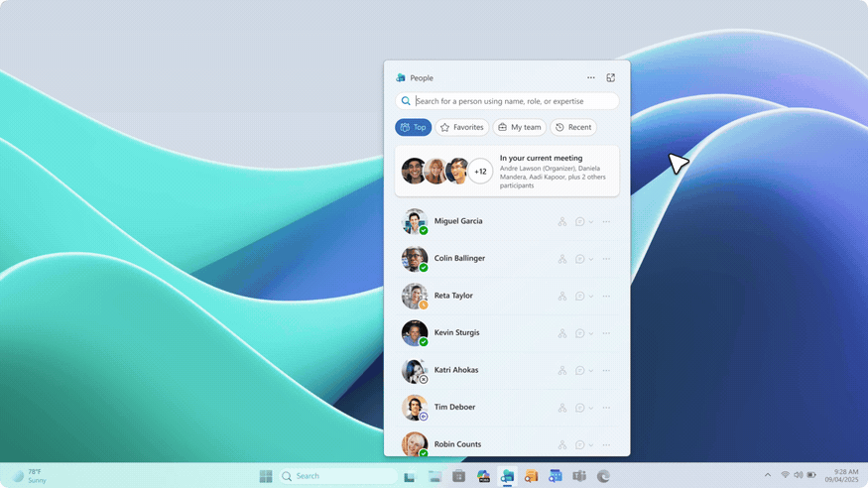Open the 'In your current meeting' card

[507, 171]
